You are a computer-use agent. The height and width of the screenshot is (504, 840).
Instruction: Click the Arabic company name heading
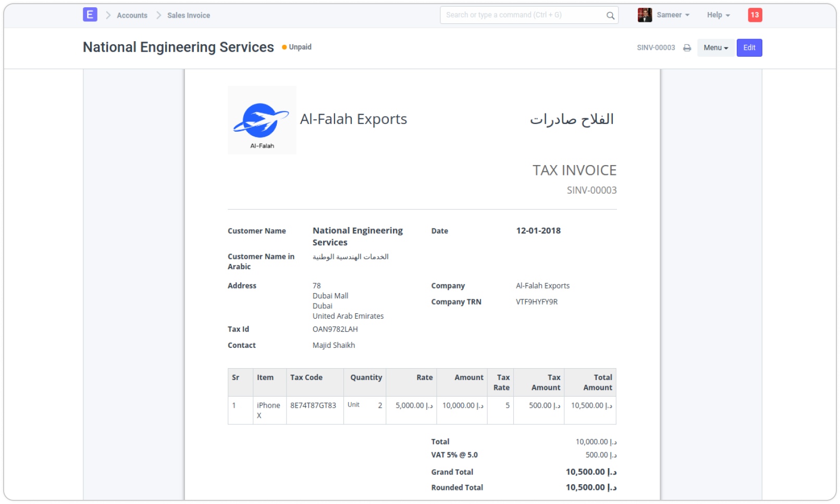click(x=572, y=119)
